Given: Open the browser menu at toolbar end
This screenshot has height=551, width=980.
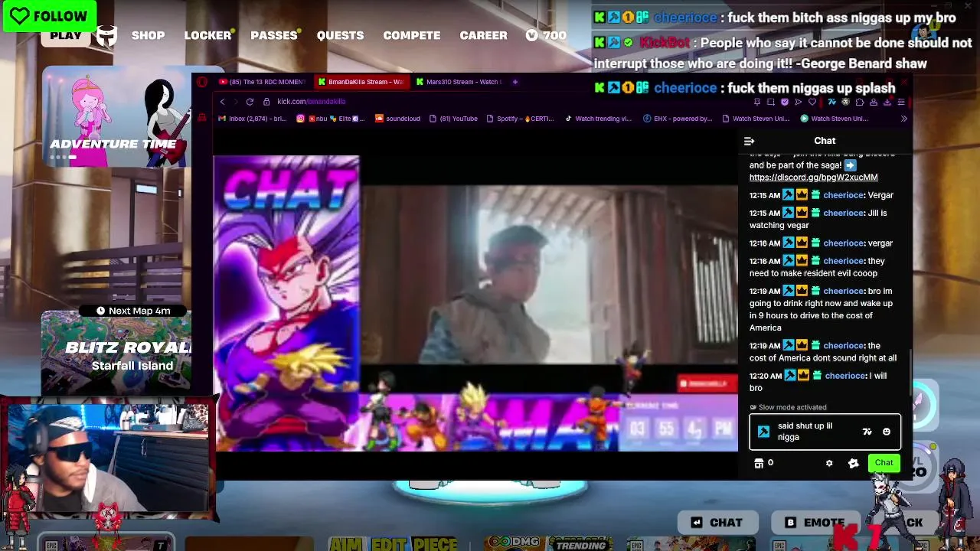Looking at the screenshot, I should pos(901,102).
